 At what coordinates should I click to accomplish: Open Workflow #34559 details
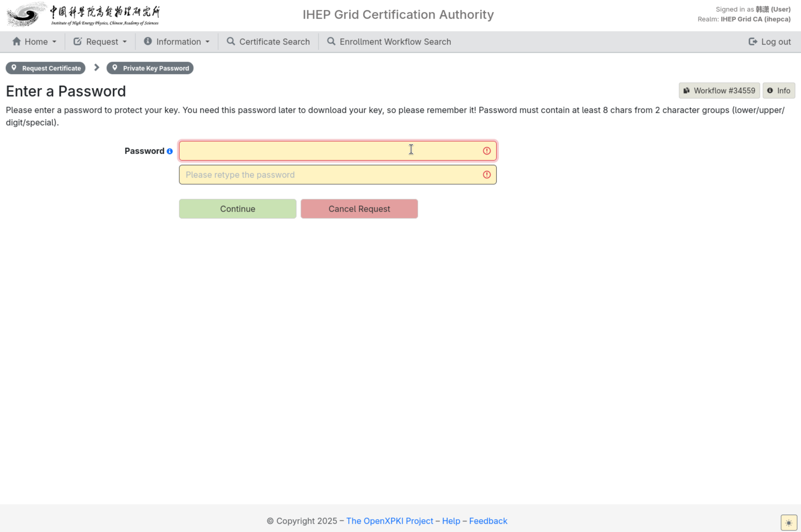[719, 91]
